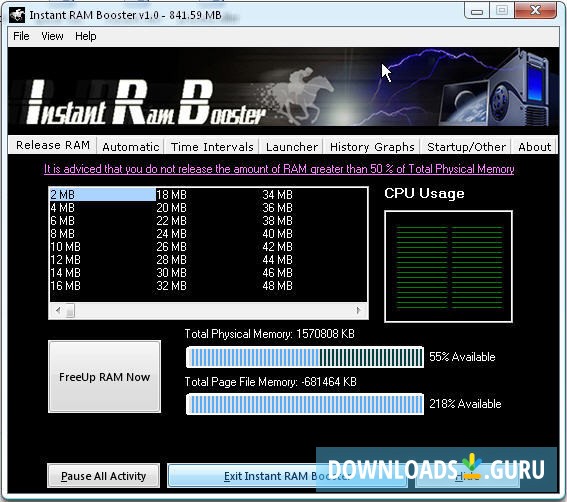Open the Startup/Other tab
Viewport: 567px width, 502px height.
pyautogui.click(x=466, y=147)
